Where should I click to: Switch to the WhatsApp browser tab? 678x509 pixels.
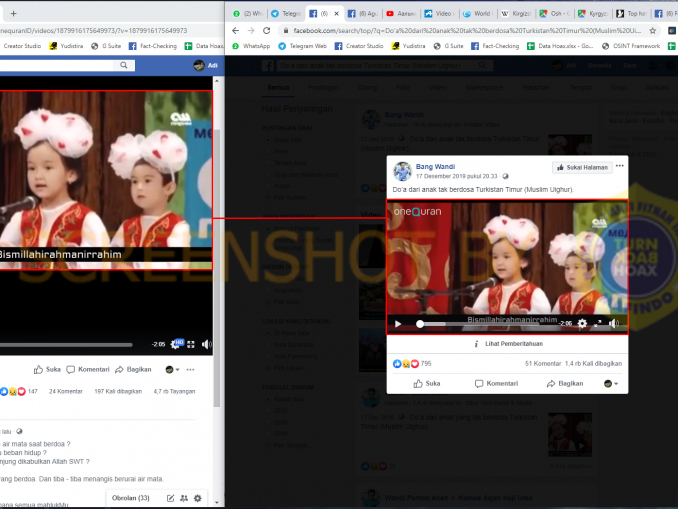point(248,13)
